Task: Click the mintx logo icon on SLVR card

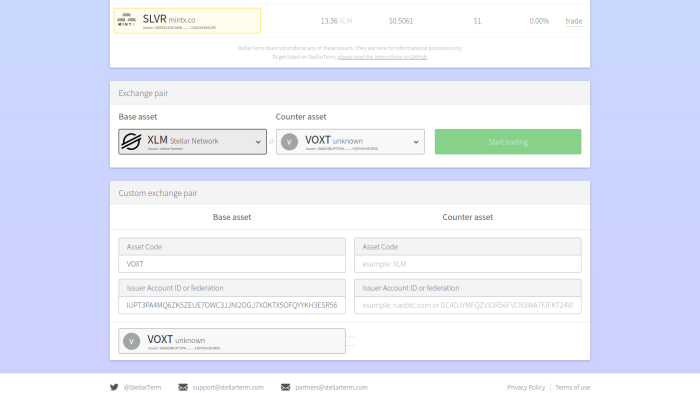Action: pos(127,20)
